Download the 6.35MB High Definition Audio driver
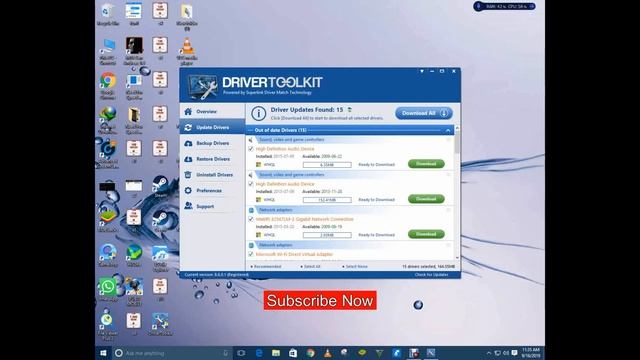640x360 pixels. (x=426, y=164)
